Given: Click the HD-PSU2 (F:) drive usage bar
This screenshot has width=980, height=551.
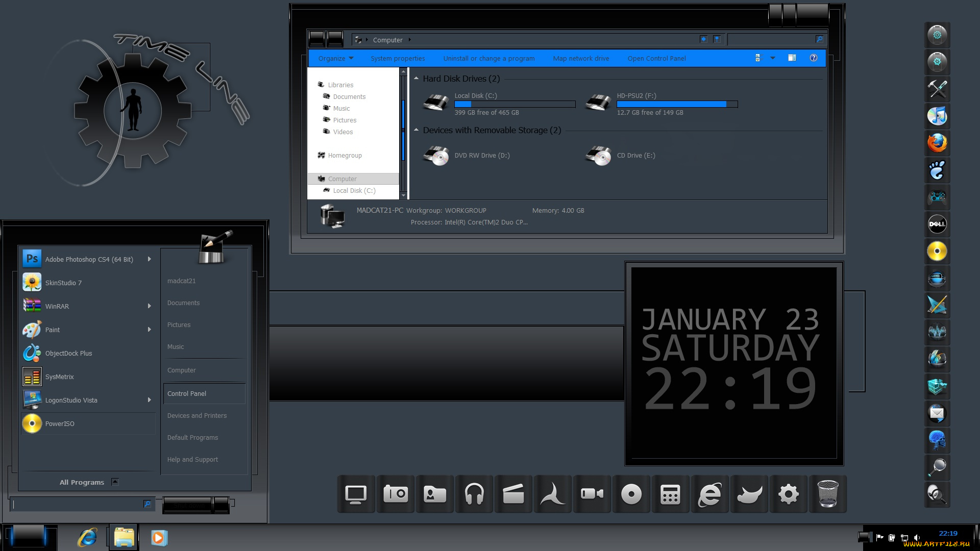Looking at the screenshot, I should [x=677, y=104].
